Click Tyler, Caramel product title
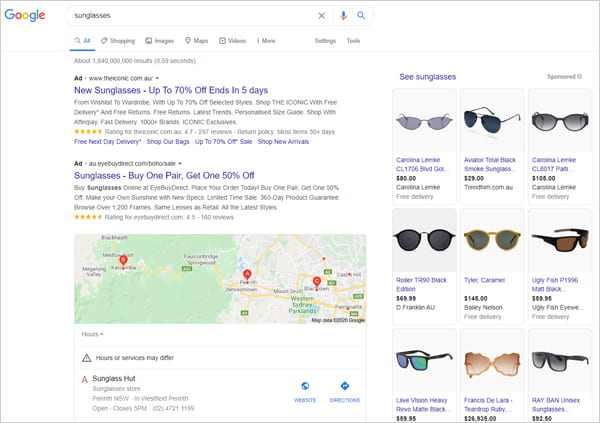600x423 pixels. (484, 280)
